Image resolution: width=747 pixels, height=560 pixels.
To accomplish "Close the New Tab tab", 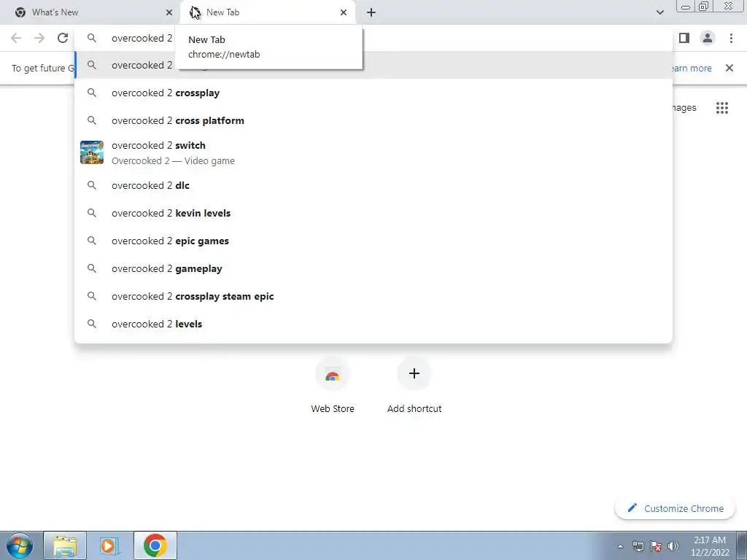I will coord(344,12).
